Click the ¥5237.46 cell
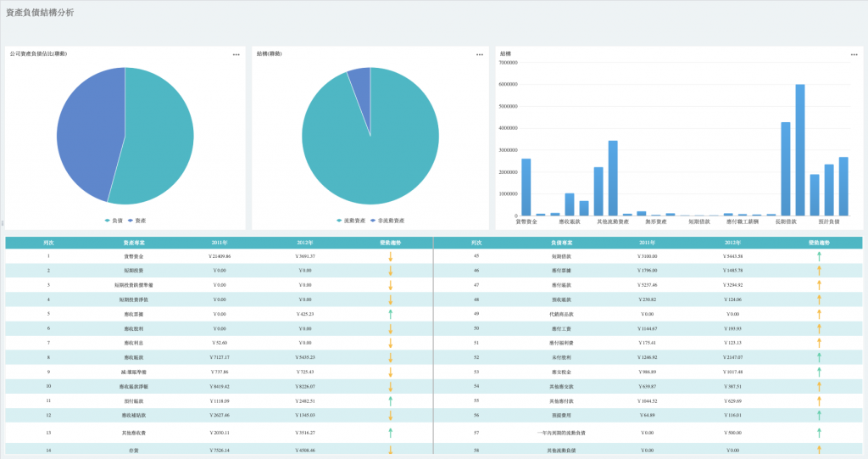 pyautogui.click(x=647, y=285)
